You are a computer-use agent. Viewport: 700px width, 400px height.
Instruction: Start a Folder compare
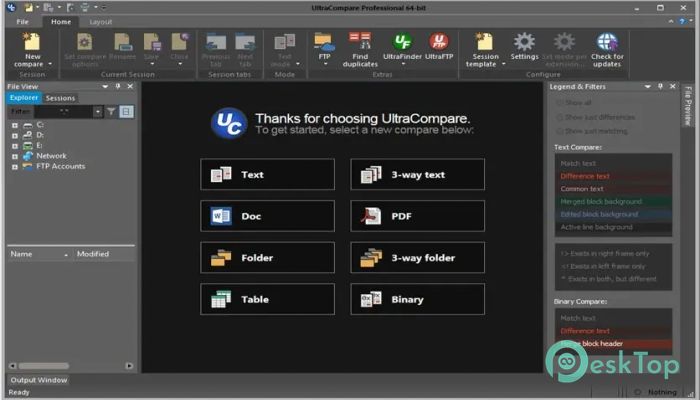[267, 258]
